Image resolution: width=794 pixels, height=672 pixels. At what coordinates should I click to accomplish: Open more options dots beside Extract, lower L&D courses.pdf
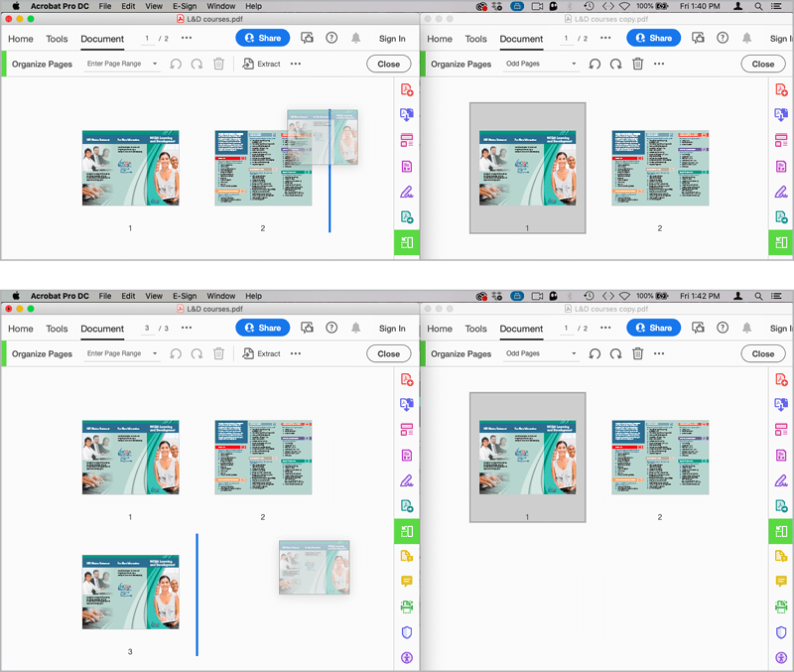296,353
